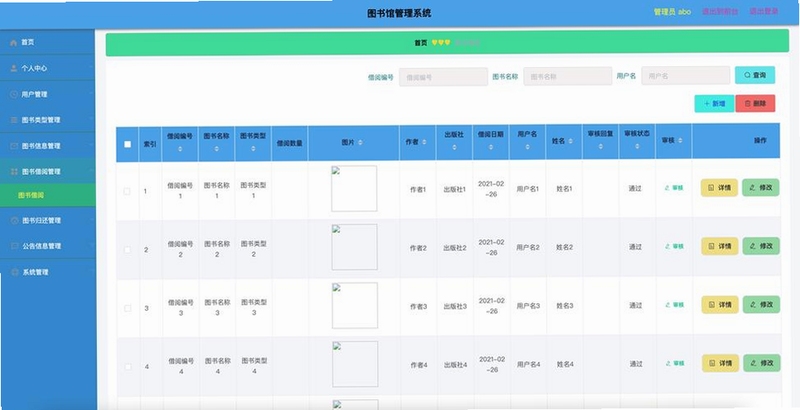Viewport: 800px width, 410px height.
Task: Toggle the select-all checkbox in table header
Action: coord(128,144)
